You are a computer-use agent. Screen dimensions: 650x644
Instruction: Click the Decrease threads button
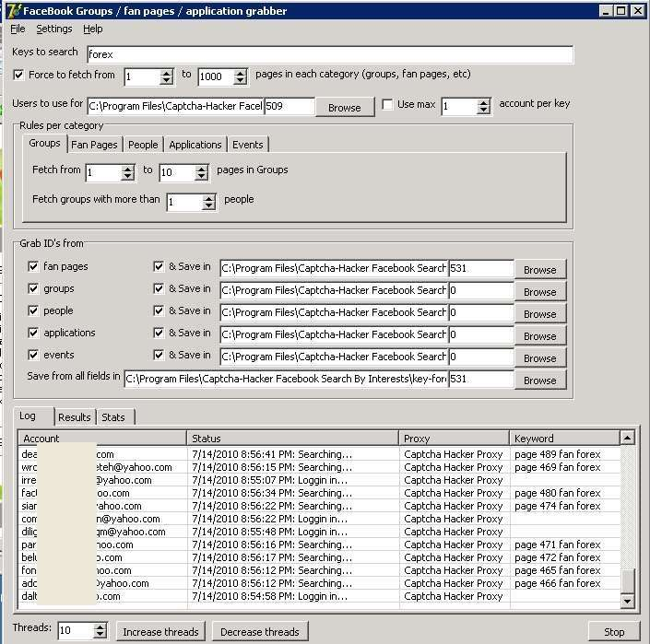260,632
